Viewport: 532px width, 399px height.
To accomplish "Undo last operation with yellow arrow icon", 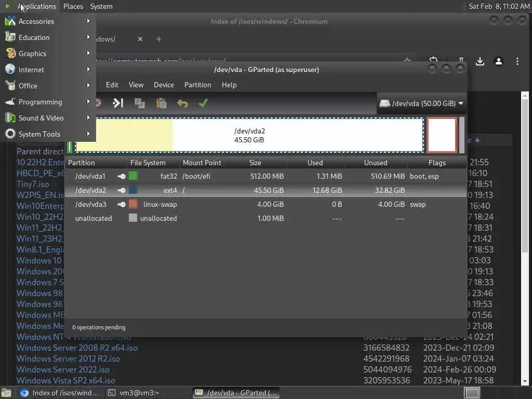I will (x=182, y=103).
